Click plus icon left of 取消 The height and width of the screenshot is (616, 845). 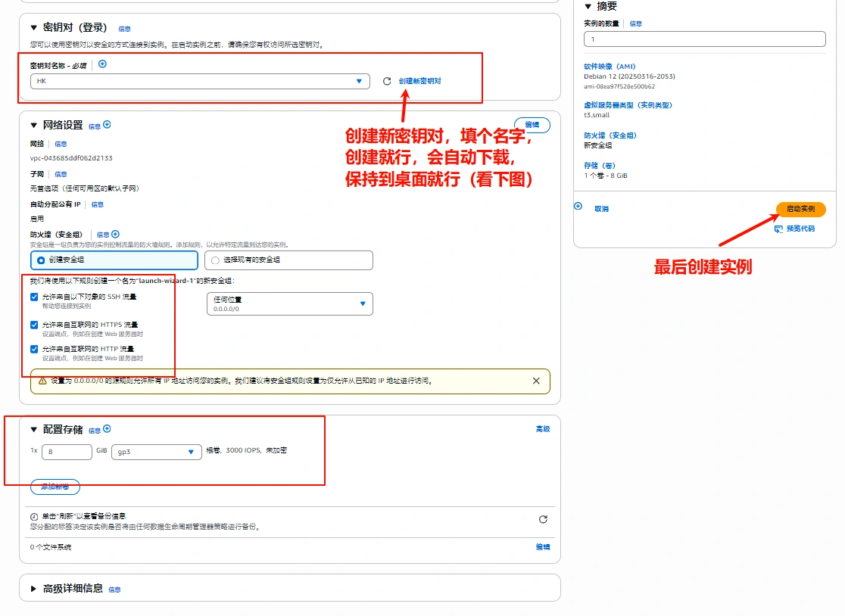click(x=578, y=206)
